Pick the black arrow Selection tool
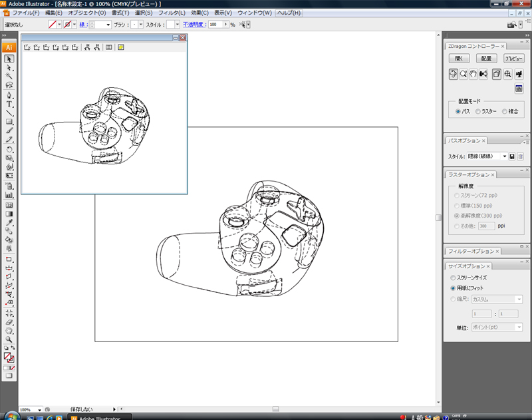The height and width of the screenshot is (420, 532). point(9,59)
